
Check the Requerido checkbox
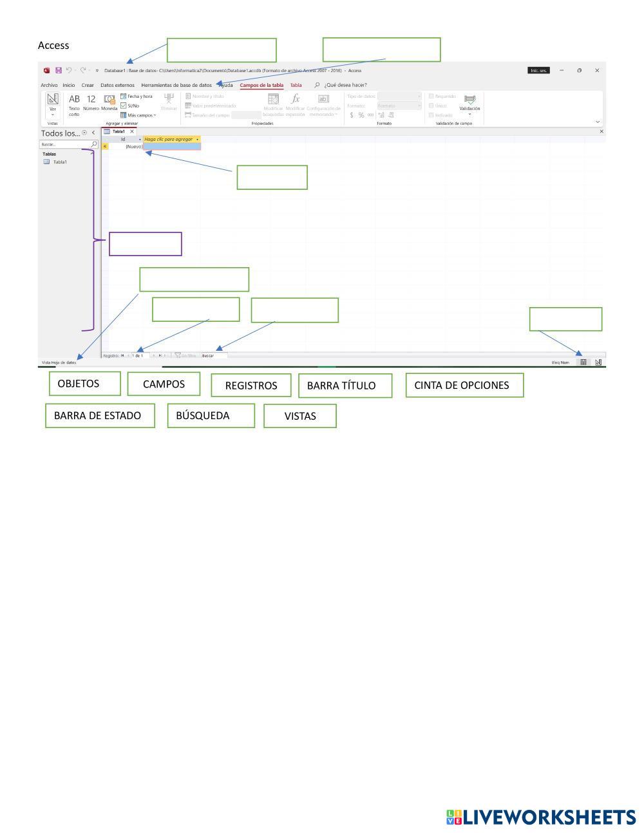pos(431,97)
